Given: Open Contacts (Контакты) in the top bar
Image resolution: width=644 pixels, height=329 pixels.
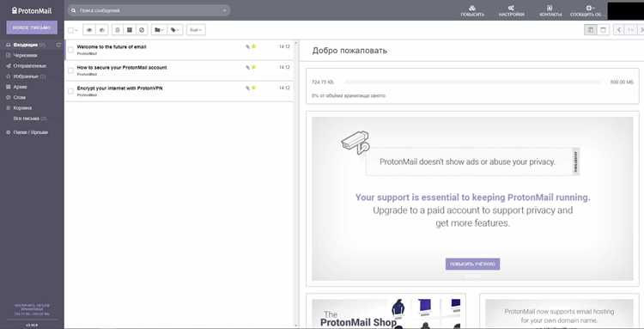Looking at the screenshot, I should coord(550,11).
